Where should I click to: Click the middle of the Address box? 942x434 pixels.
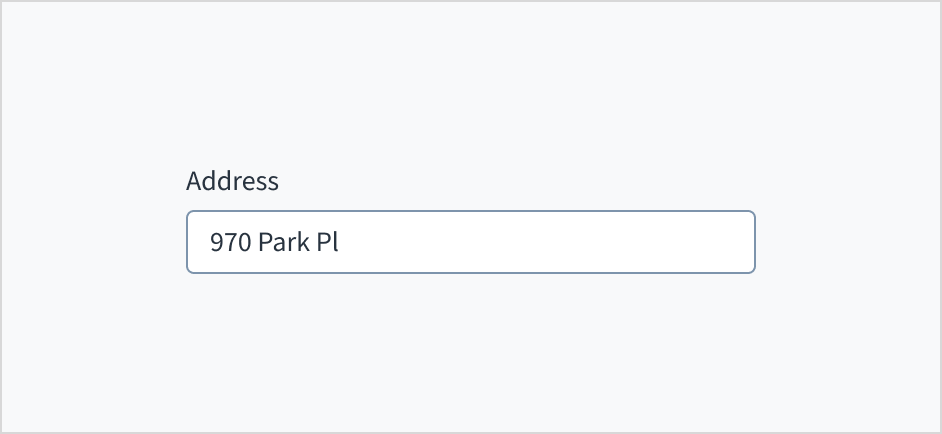tap(470, 242)
